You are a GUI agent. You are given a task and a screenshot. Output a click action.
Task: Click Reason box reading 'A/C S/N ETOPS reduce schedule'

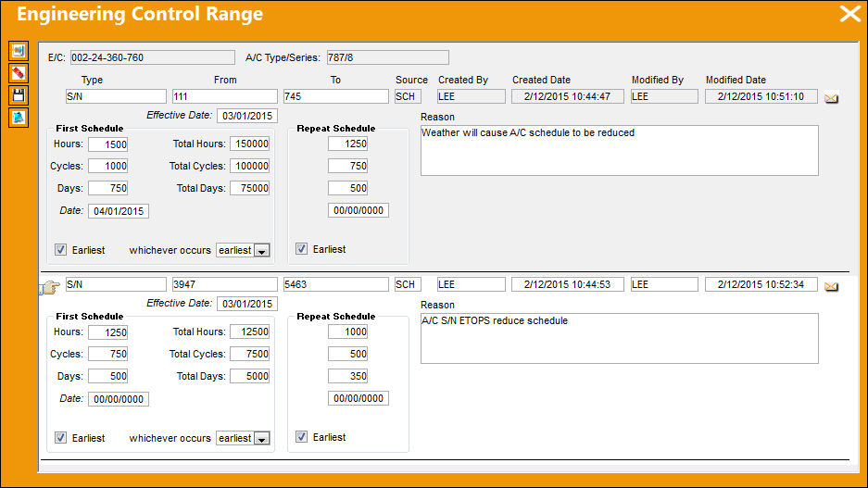pos(620,339)
